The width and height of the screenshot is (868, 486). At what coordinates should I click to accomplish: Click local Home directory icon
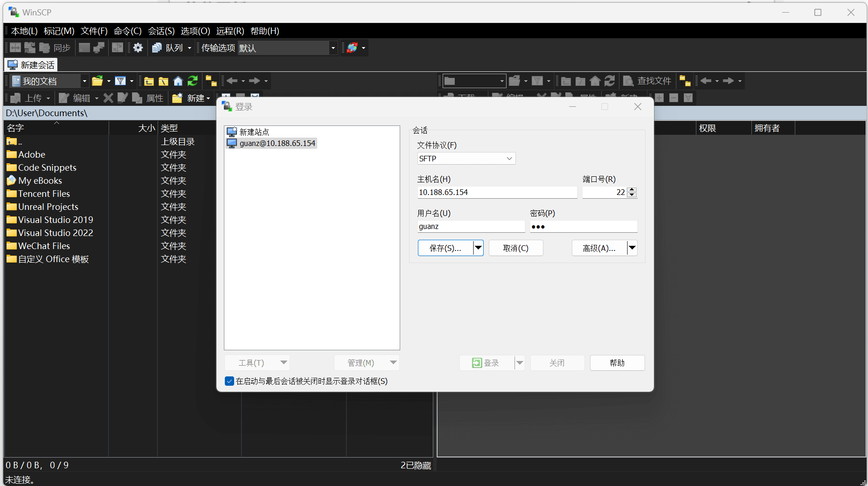[178, 81]
